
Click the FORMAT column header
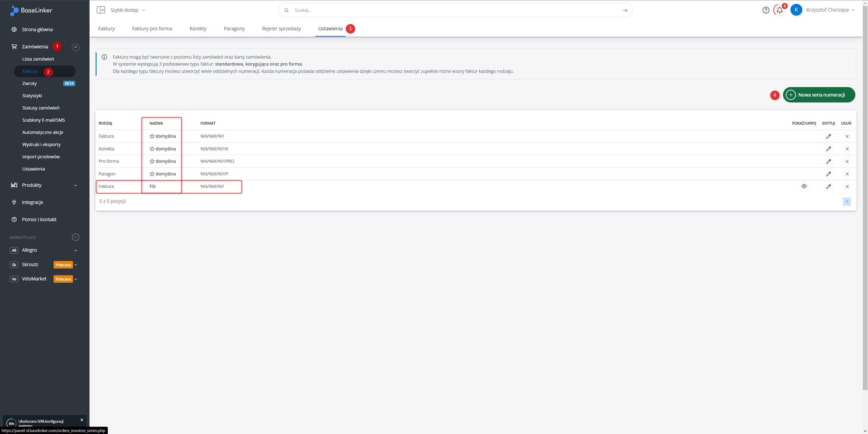208,123
